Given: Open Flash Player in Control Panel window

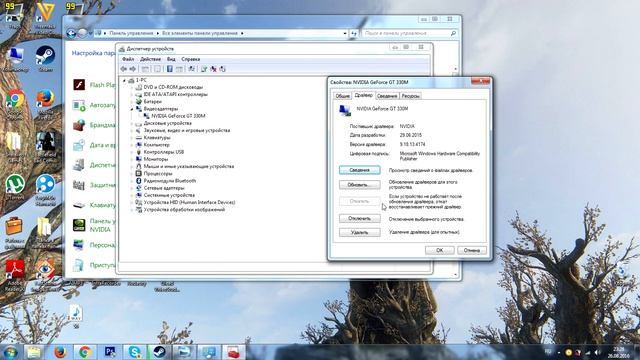Looking at the screenshot, I should pyautogui.click(x=94, y=85).
